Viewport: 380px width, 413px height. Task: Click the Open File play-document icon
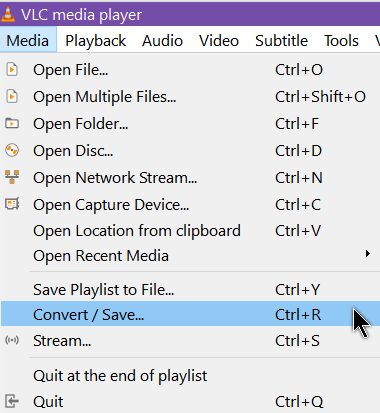(12, 70)
